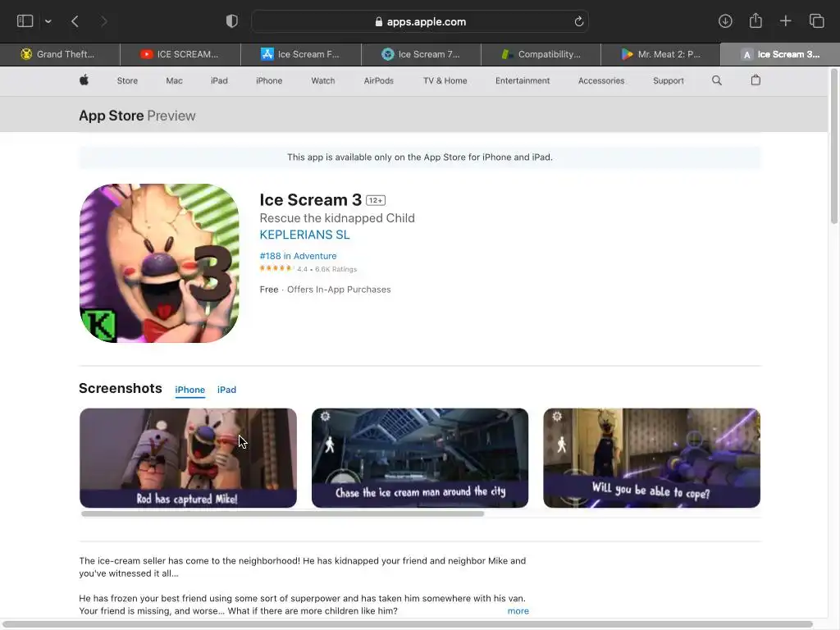Show downloads with the download icon

(725, 21)
